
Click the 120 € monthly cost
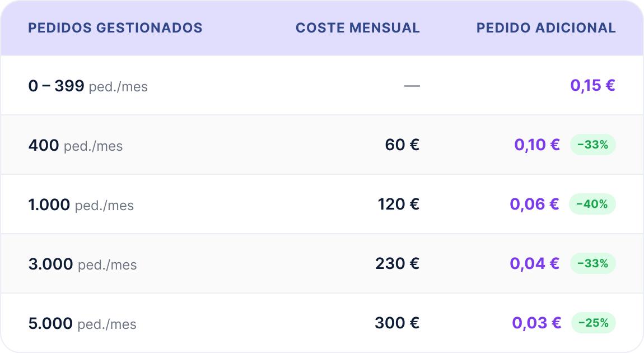[x=398, y=205]
